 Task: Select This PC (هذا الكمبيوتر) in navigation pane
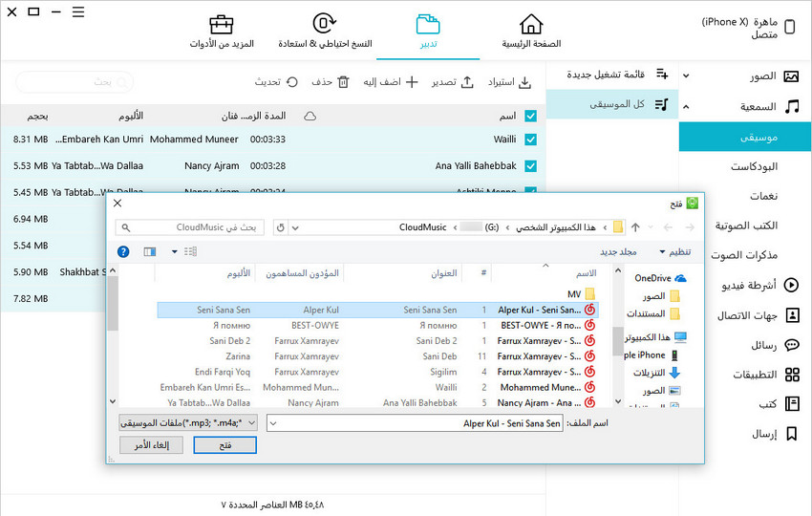(x=656, y=337)
